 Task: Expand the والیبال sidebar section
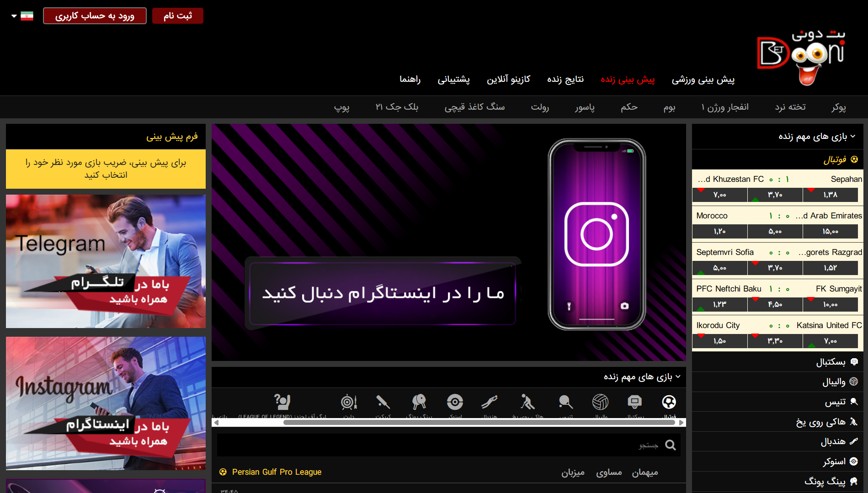(777, 382)
